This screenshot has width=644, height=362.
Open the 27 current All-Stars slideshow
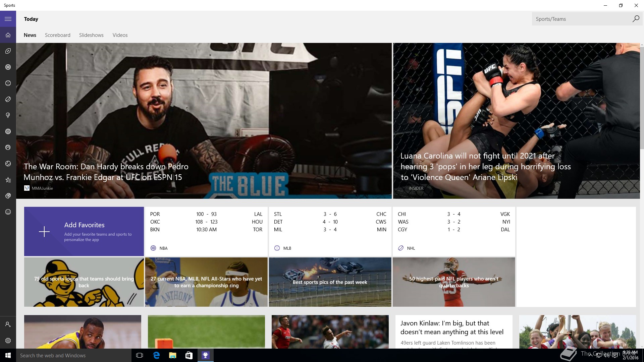tap(206, 282)
